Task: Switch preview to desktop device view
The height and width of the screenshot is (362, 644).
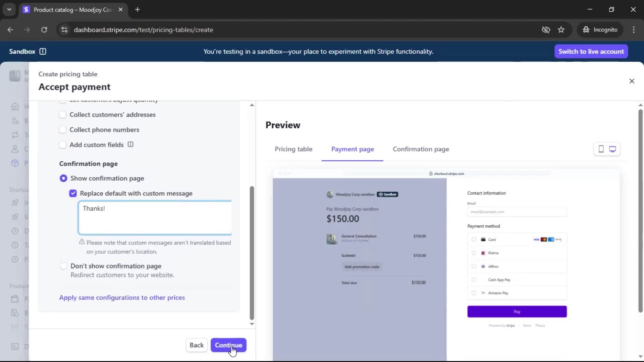Action: coord(612,149)
